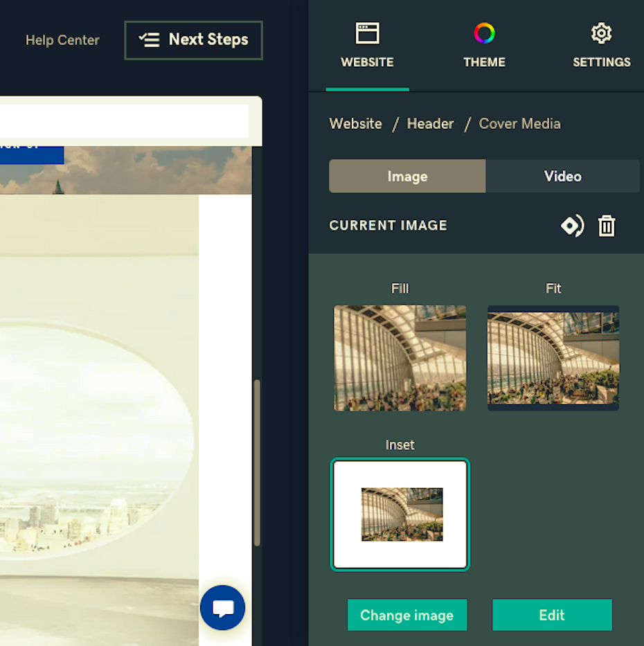Choose the Fill image layout thumbnail
Image resolution: width=644 pixels, height=646 pixels.
(x=400, y=358)
